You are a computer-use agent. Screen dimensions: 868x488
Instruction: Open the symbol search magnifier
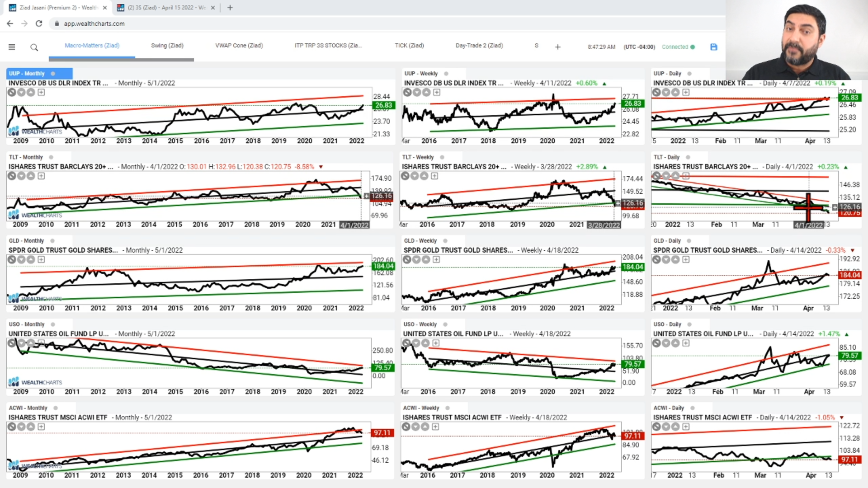(34, 47)
